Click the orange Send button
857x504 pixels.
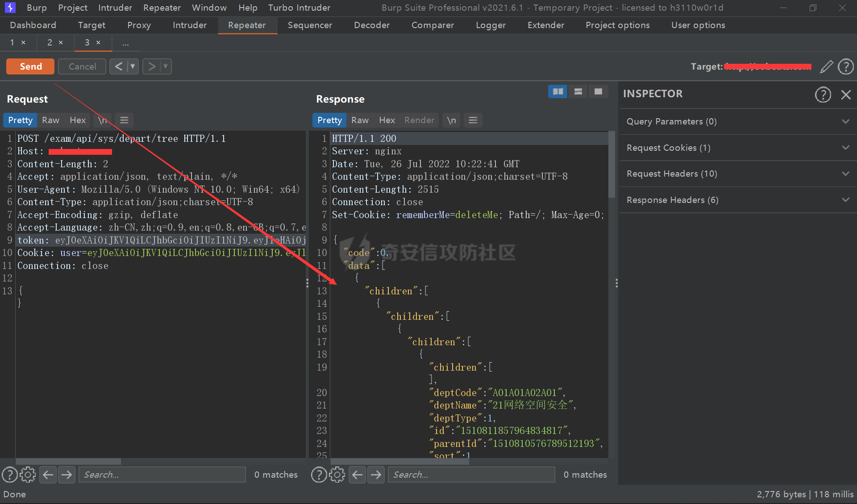(30, 66)
